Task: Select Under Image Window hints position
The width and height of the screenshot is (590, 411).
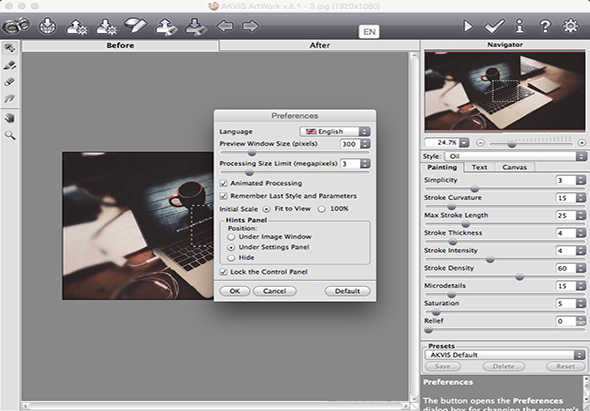Action: pyautogui.click(x=231, y=237)
